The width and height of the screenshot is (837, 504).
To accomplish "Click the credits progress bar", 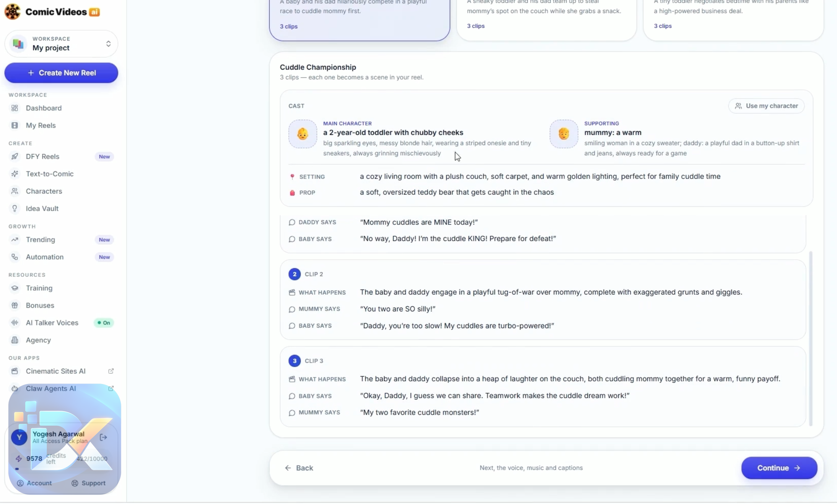I will click(61, 469).
